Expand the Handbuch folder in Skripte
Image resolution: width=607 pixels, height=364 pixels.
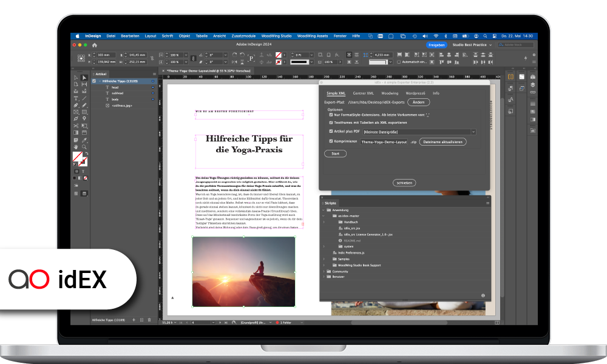[x=324, y=222]
